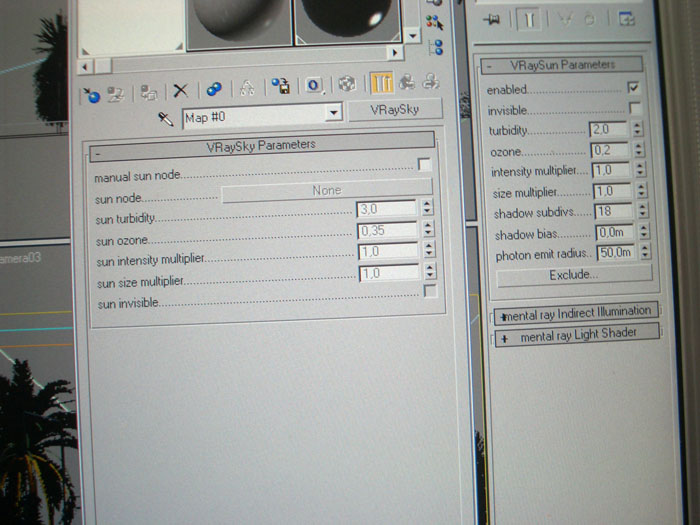Collapse the VRaySun Parameters rollout
Screen dimensions: 700x525
click(562, 65)
